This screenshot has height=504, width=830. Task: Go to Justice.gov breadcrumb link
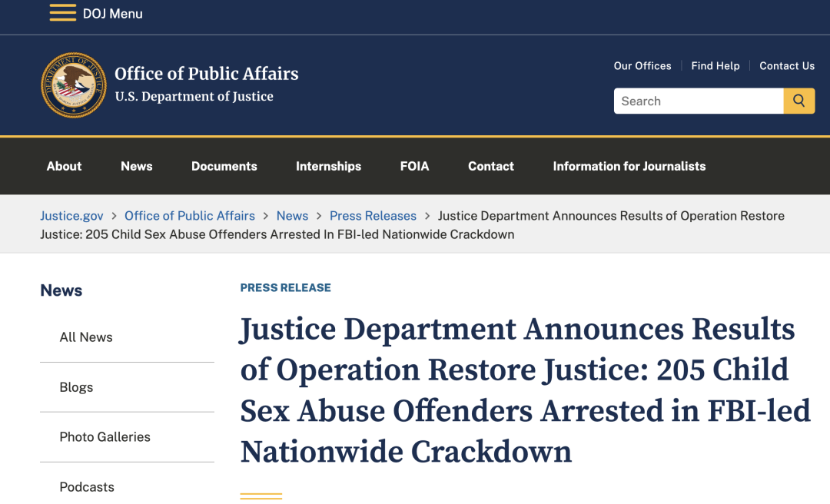[71, 216]
